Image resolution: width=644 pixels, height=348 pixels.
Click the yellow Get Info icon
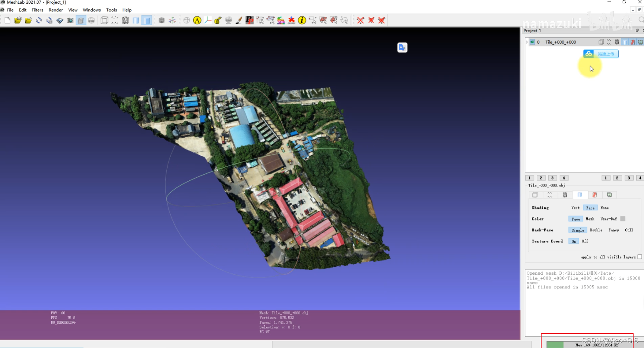[302, 20]
